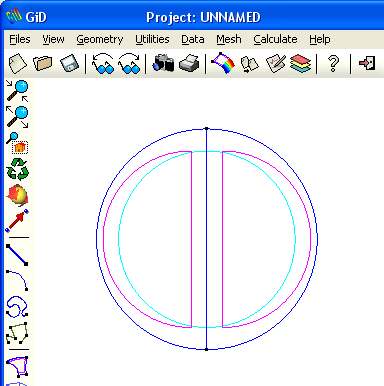This screenshot has height=386, width=384.
Task: Click the top point of the vertical line
Action: pyautogui.click(x=206, y=129)
